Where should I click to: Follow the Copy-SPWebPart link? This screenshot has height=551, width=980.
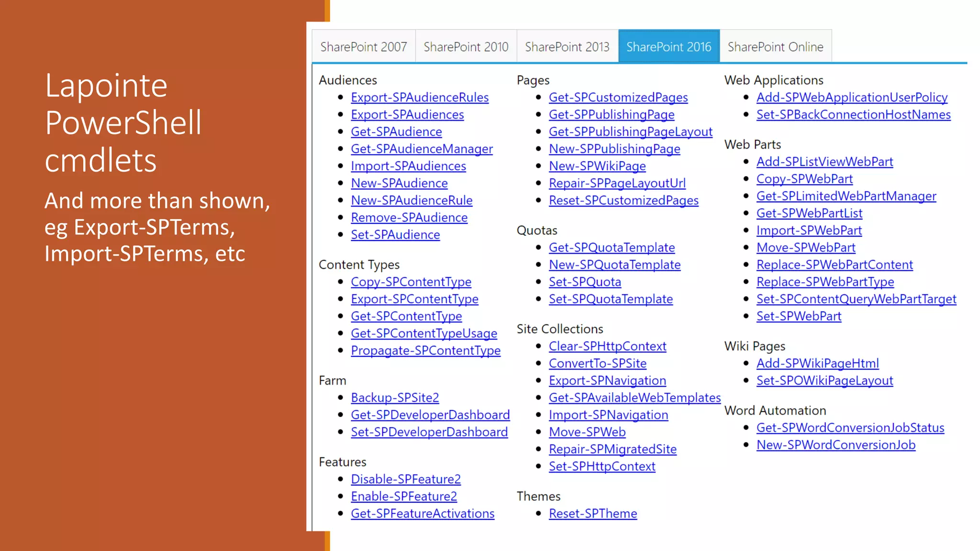click(x=804, y=179)
